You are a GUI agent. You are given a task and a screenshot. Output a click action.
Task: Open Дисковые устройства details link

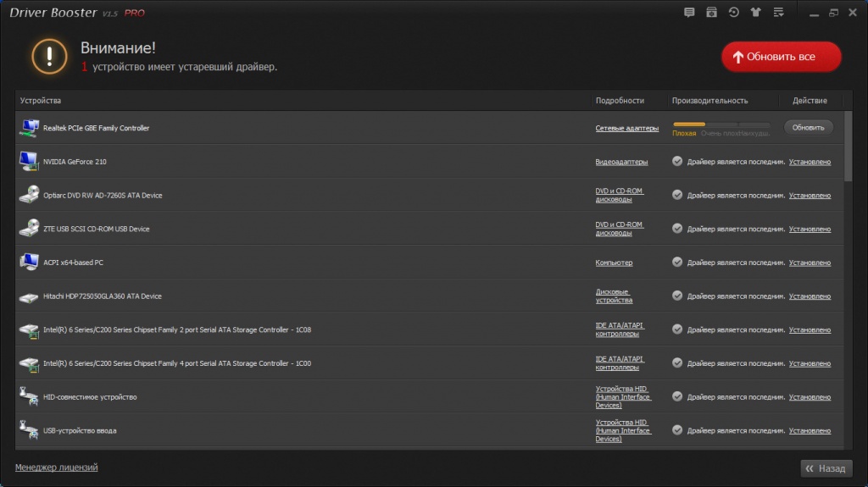tap(614, 296)
